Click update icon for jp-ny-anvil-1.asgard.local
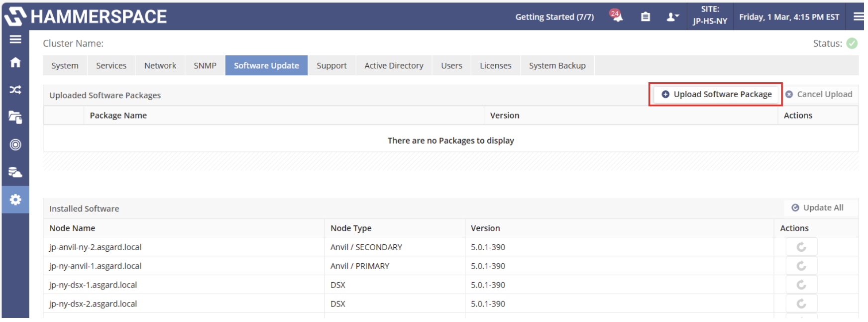The height and width of the screenshot is (322, 868). (x=801, y=266)
